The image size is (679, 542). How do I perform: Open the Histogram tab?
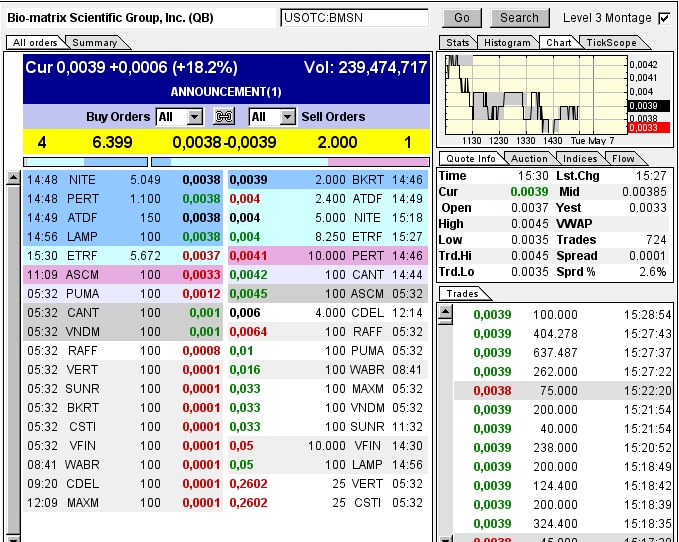[x=507, y=42]
